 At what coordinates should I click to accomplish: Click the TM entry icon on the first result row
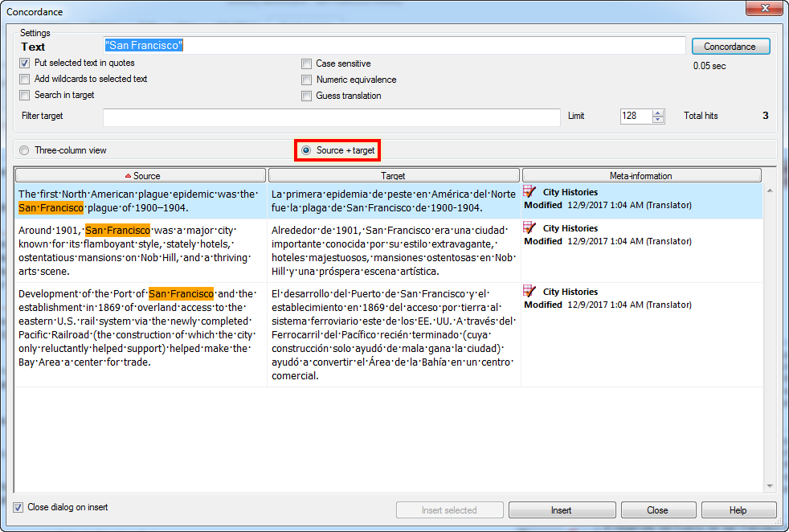click(x=529, y=190)
